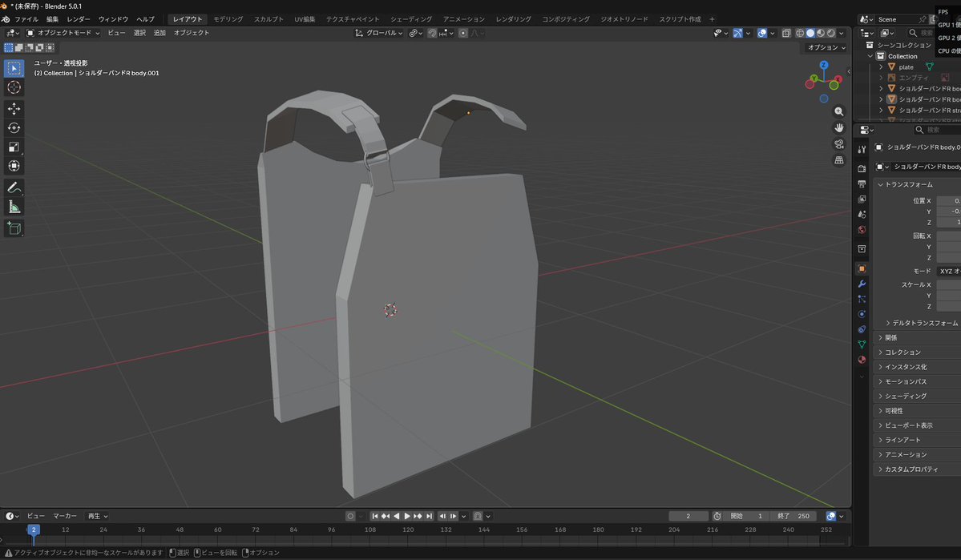This screenshot has width=961, height=560.
Task: Open the Modifiers wrench tab
Action: [862, 284]
